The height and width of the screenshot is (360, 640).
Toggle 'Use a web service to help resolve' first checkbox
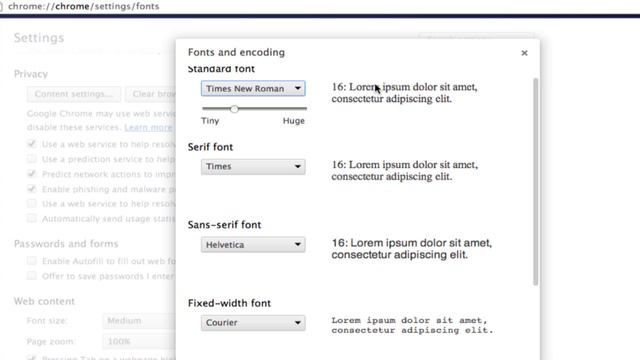31,144
